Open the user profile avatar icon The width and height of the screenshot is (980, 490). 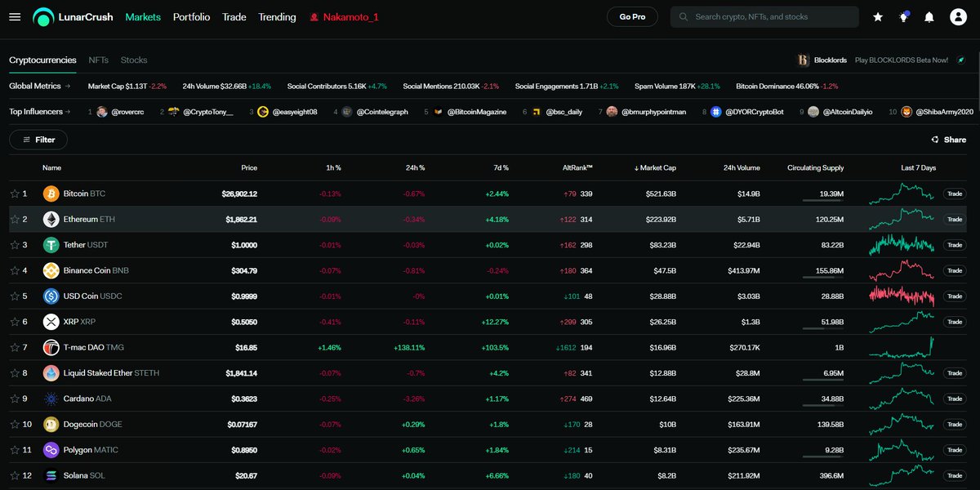[x=958, y=16]
